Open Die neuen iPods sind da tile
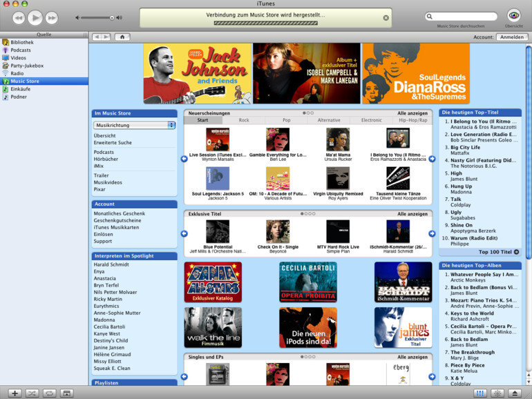 (308, 327)
